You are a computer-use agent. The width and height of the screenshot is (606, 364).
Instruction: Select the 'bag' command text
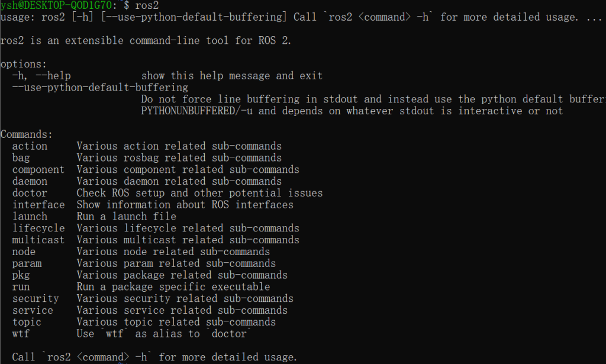[21, 158]
